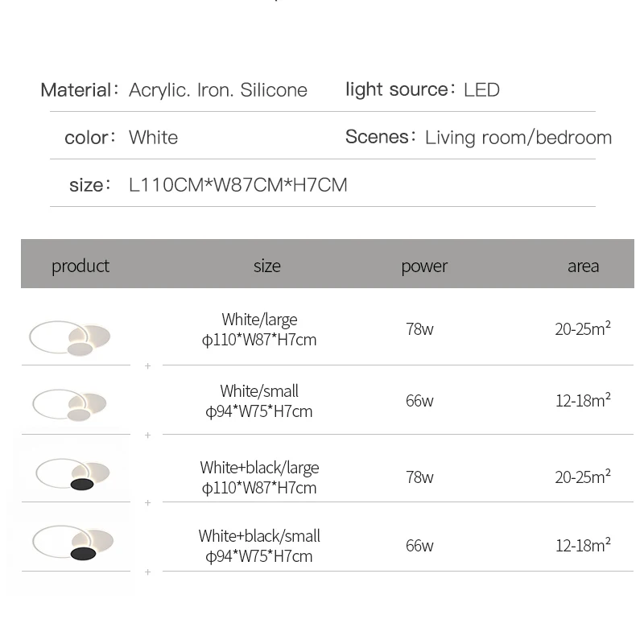Choose the White+black/large size text

(259, 477)
